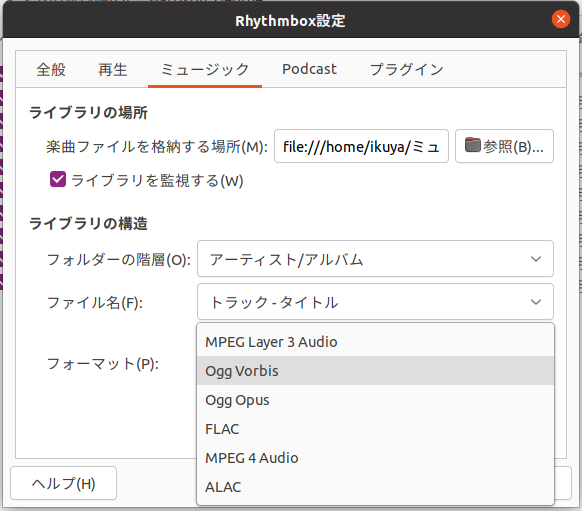This screenshot has height=511, width=582.
Task: Select FLAC format option
Action: click(x=375, y=429)
